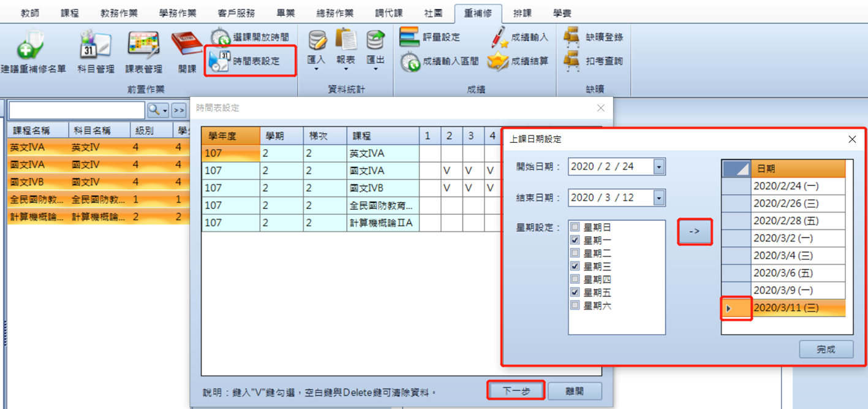Switch to the 教師 tab

(x=30, y=13)
